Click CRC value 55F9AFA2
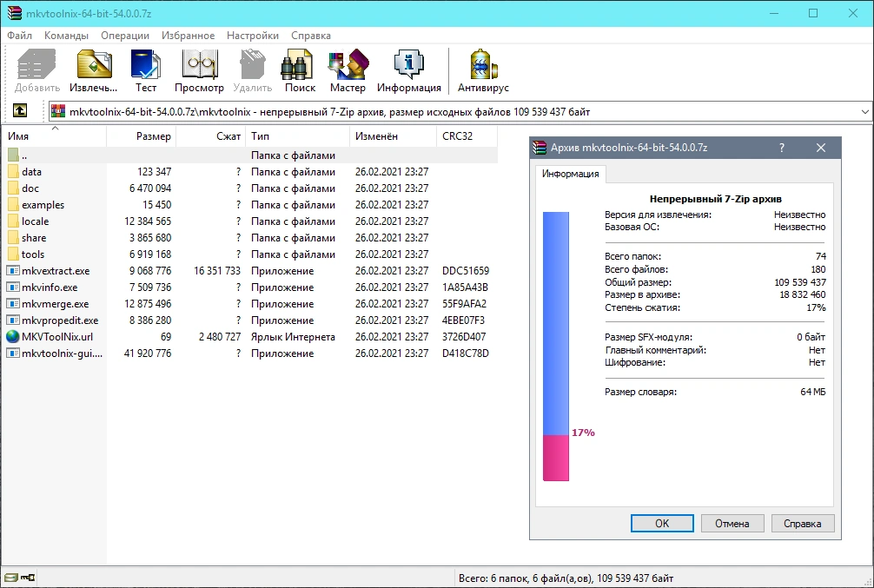 [x=464, y=304]
